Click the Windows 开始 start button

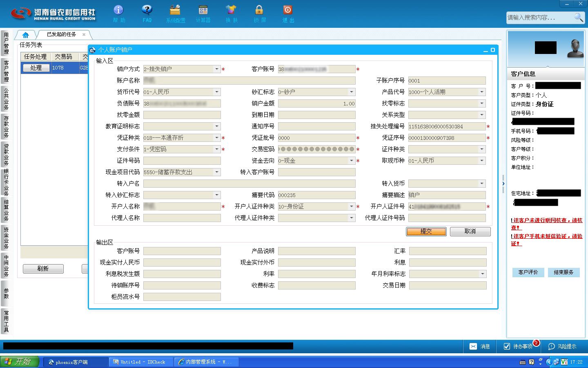pos(20,362)
